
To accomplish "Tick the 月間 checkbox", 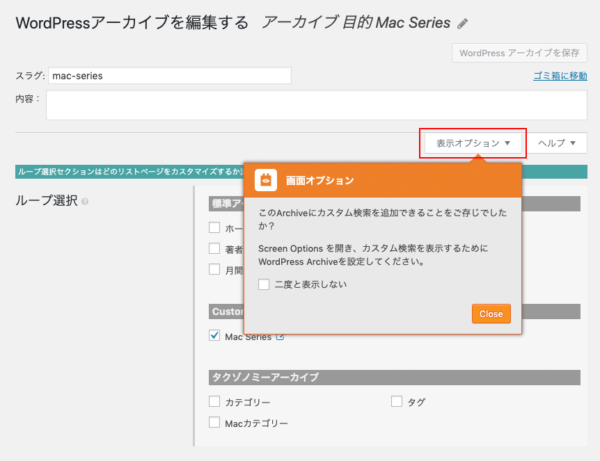I will [x=214, y=269].
